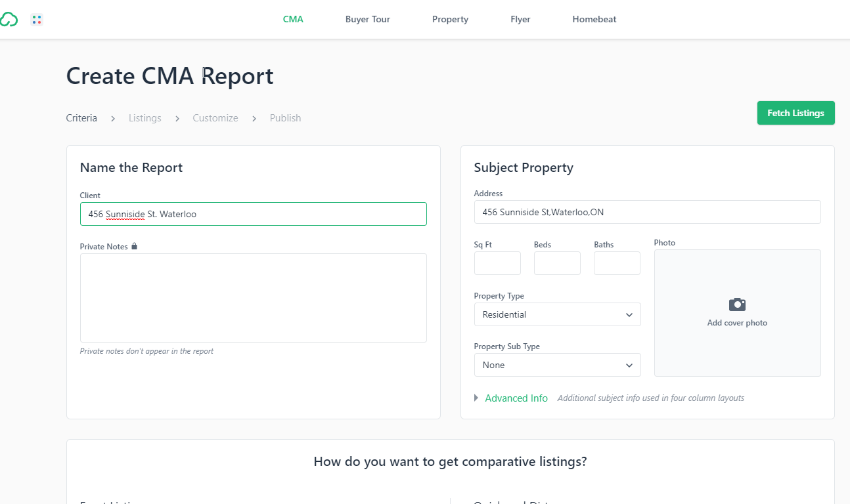Switch to the Buyer Tour tab

click(367, 19)
